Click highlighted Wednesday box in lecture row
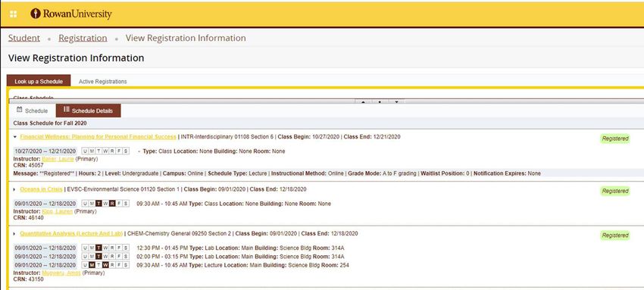The height and width of the screenshot is (290, 644). [x=105, y=265]
